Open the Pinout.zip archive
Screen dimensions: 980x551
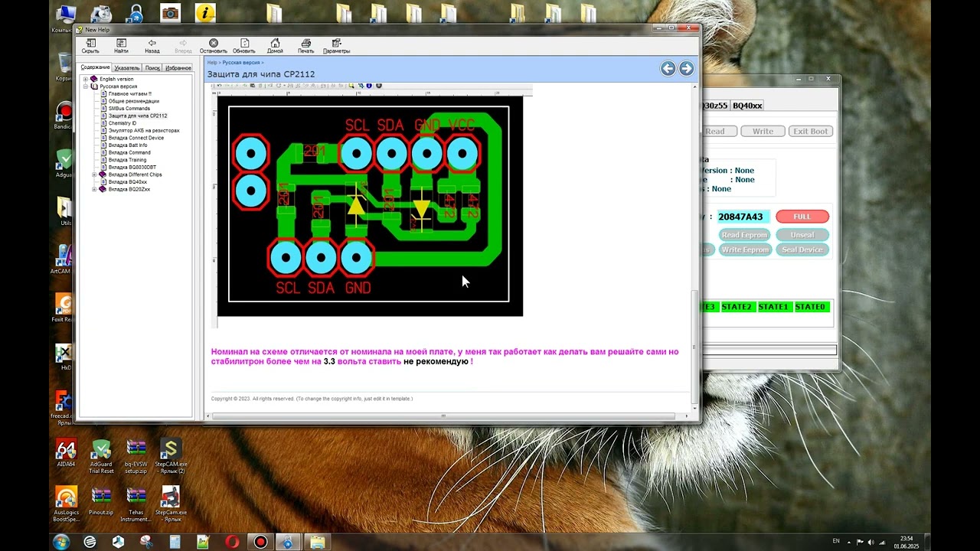(x=101, y=501)
